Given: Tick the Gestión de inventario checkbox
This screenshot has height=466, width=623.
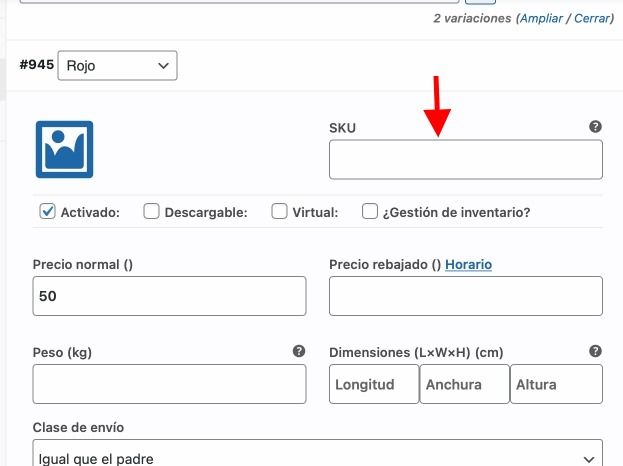Looking at the screenshot, I should pyautogui.click(x=370, y=211).
